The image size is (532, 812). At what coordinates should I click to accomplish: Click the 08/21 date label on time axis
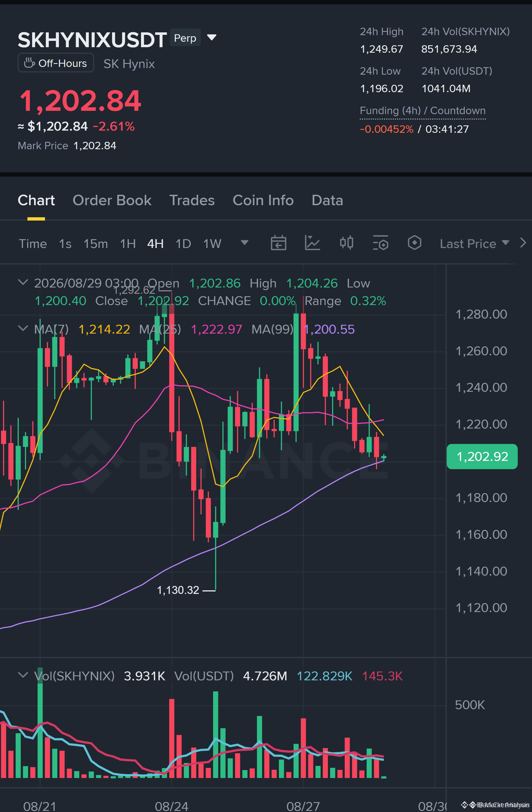[x=39, y=806]
